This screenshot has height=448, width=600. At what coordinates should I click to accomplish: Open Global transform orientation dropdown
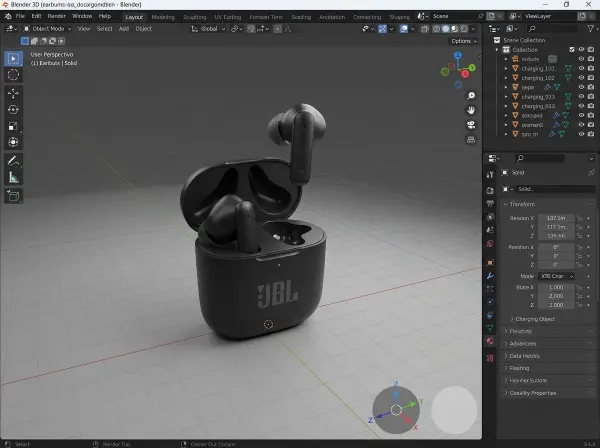tap(208, 29)
